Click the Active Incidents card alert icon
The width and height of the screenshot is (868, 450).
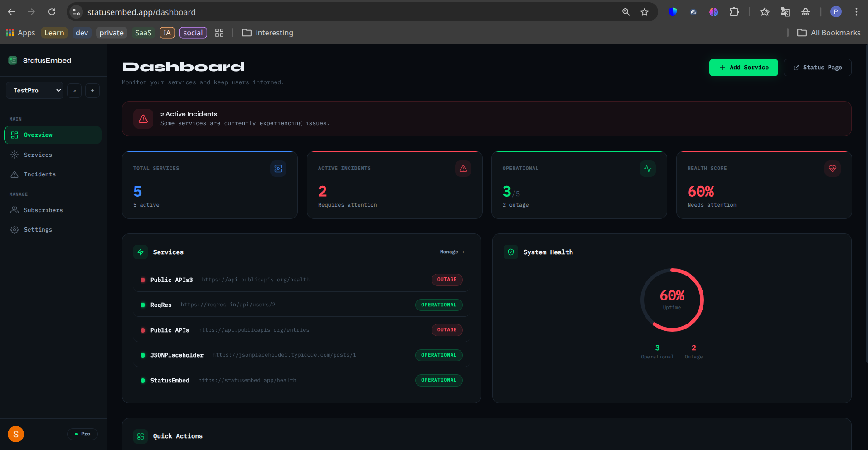pos(463,169)
